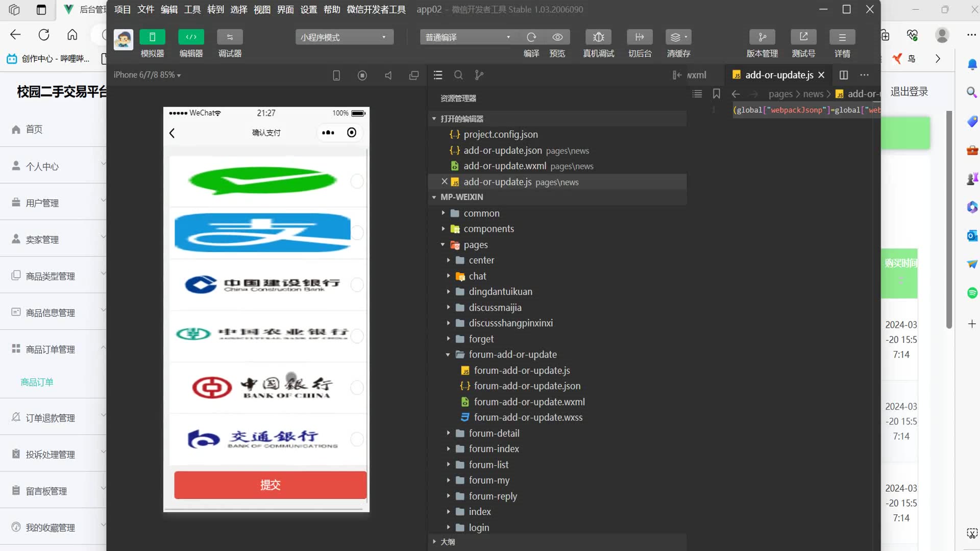Screen dimensions: 980x551
Task: Click the browser home button
Action: coord(72,35)
